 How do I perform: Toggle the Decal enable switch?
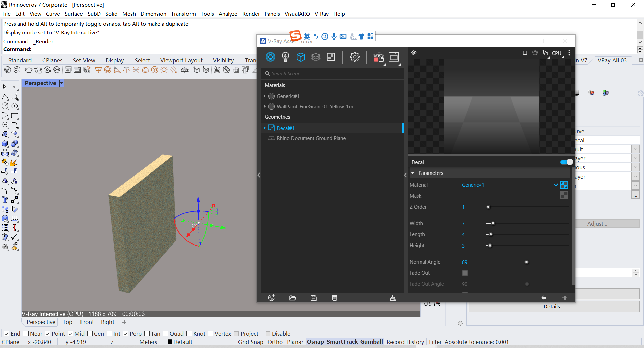point(567,162)
